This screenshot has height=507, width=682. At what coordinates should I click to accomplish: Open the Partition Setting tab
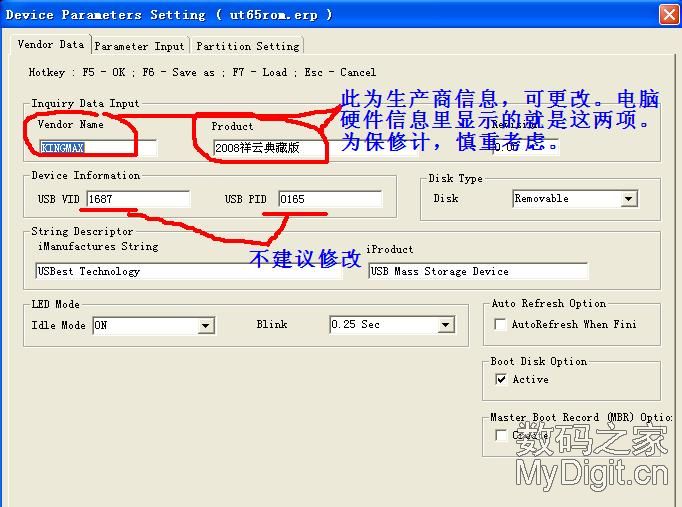pos(247,46)
